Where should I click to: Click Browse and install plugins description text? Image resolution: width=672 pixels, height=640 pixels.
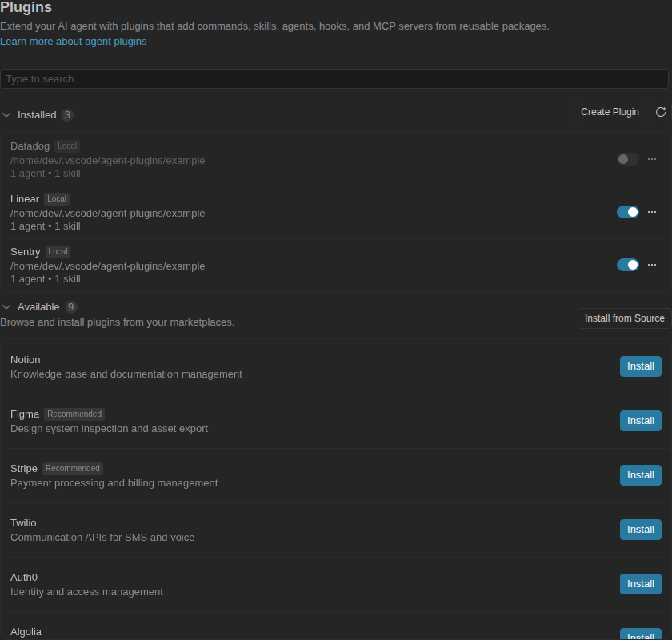117,322
